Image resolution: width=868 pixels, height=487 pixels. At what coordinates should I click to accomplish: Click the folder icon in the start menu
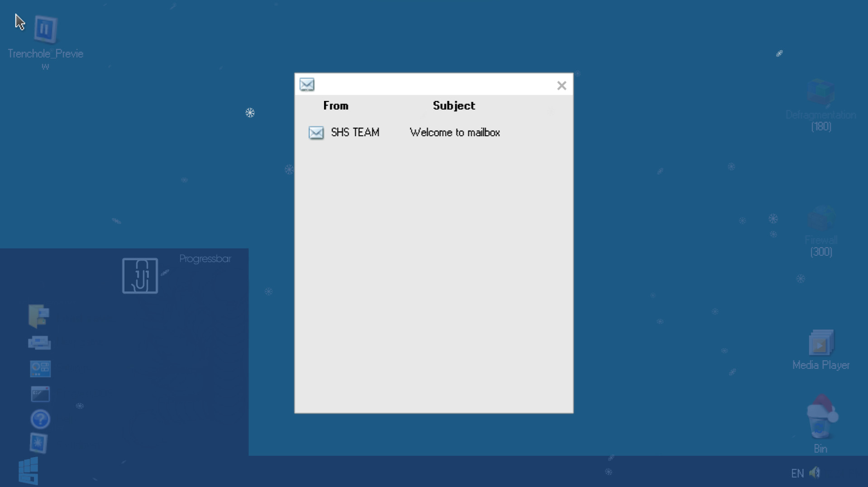39,315
